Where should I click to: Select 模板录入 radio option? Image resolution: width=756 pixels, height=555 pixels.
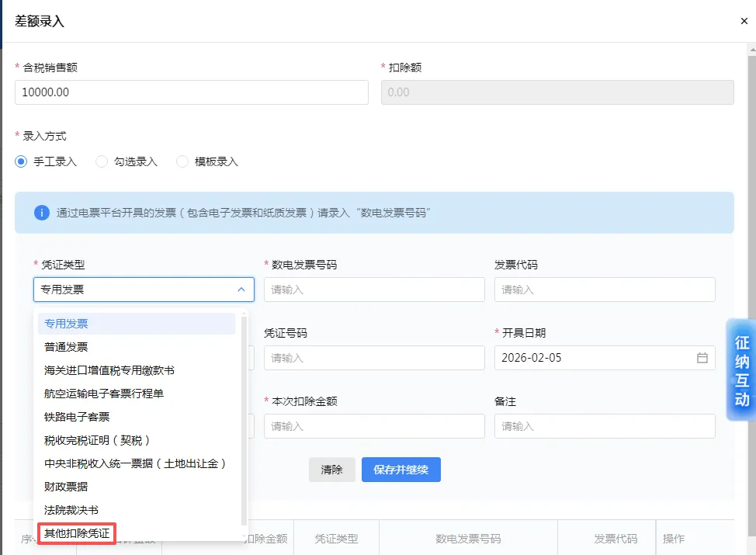point(207,161)
